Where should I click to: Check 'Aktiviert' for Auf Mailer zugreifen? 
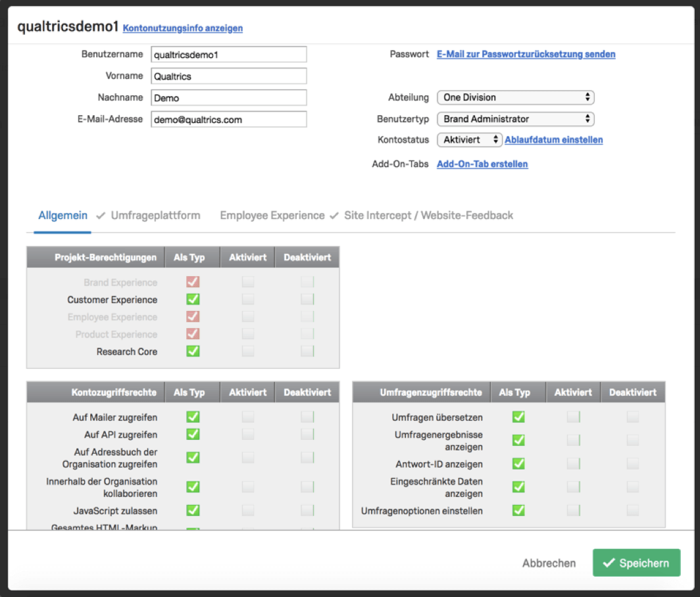pyautogui.click(x=248, y=418)
